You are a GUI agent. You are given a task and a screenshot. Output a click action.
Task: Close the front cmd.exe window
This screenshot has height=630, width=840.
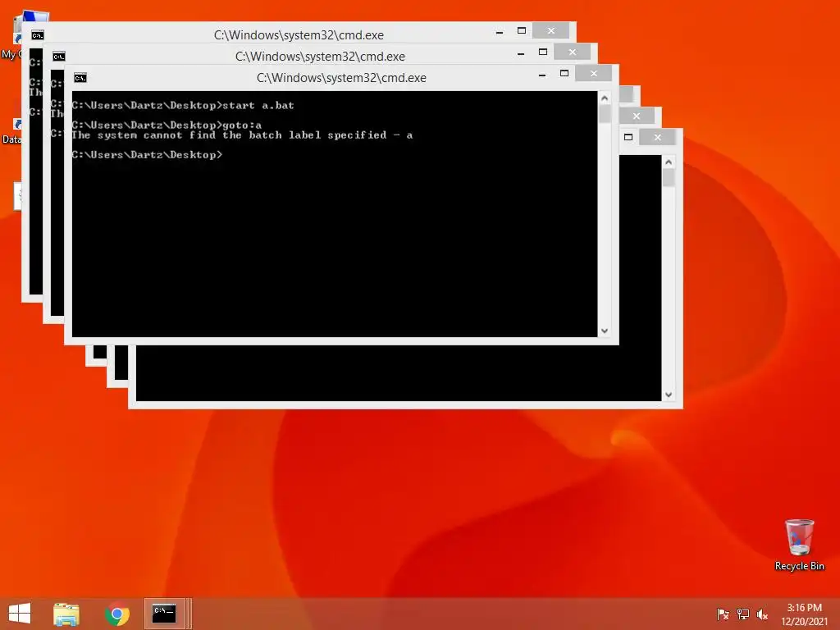click(594, 73)
